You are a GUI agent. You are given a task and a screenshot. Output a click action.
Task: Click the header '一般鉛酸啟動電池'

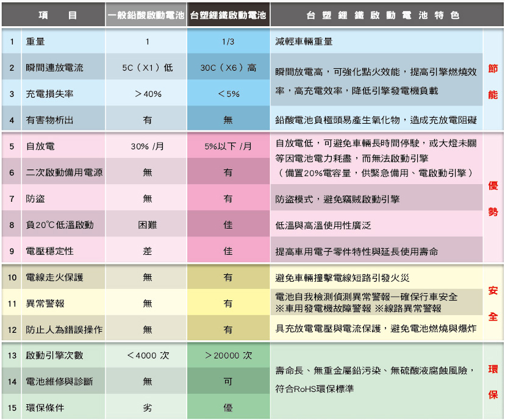click(146, 15)
